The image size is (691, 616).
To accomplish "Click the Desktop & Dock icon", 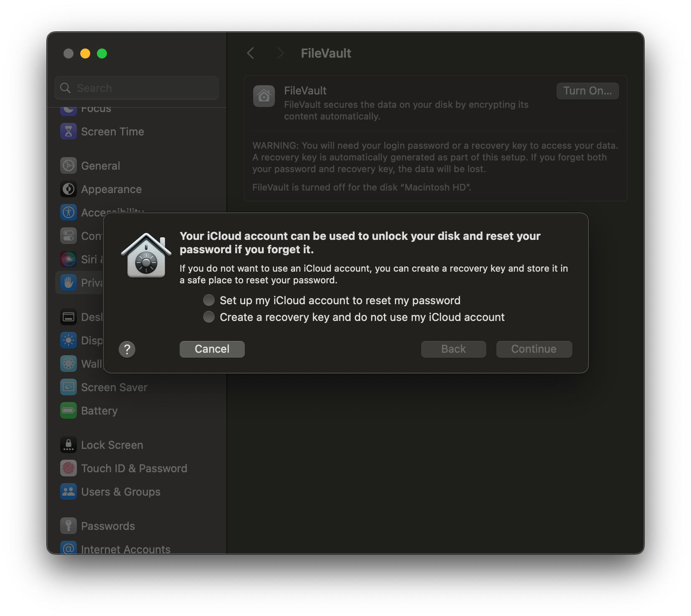I will [x=69, y=317].
